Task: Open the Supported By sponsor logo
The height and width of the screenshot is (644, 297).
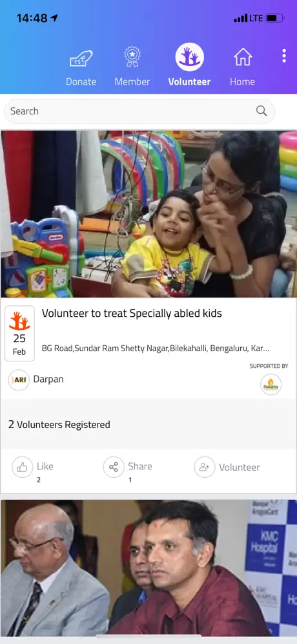Action: click(x=271, y=385)
